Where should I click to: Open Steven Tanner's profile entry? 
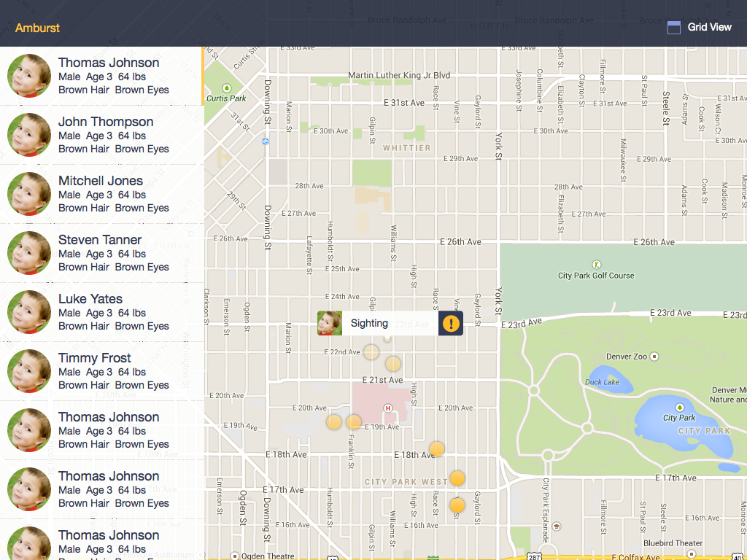click(102, 253)
